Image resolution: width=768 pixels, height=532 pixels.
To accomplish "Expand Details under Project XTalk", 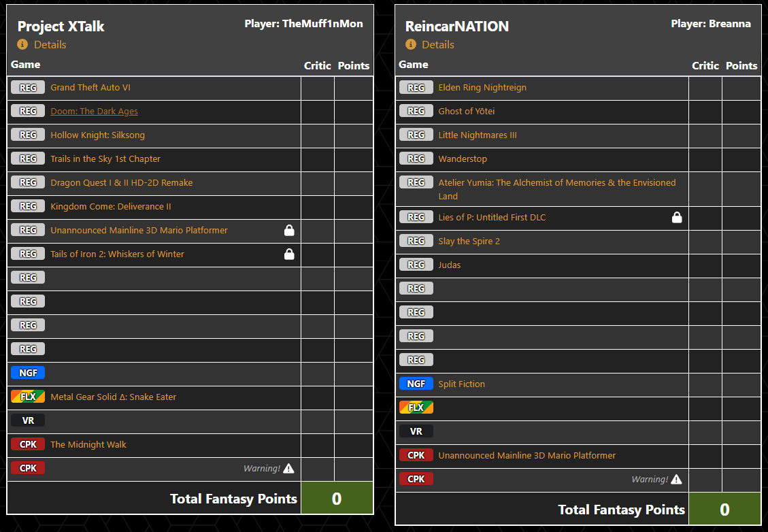I will pos(50,44).
